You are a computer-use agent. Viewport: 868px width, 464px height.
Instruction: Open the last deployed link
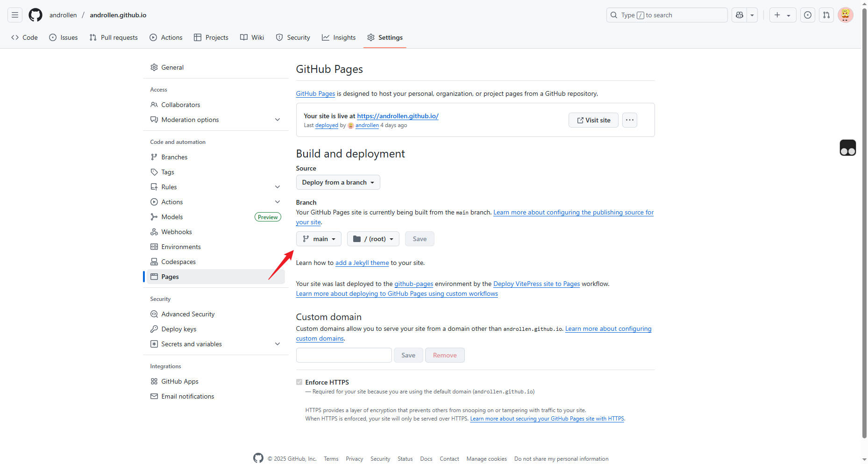[x=327, y=125]
